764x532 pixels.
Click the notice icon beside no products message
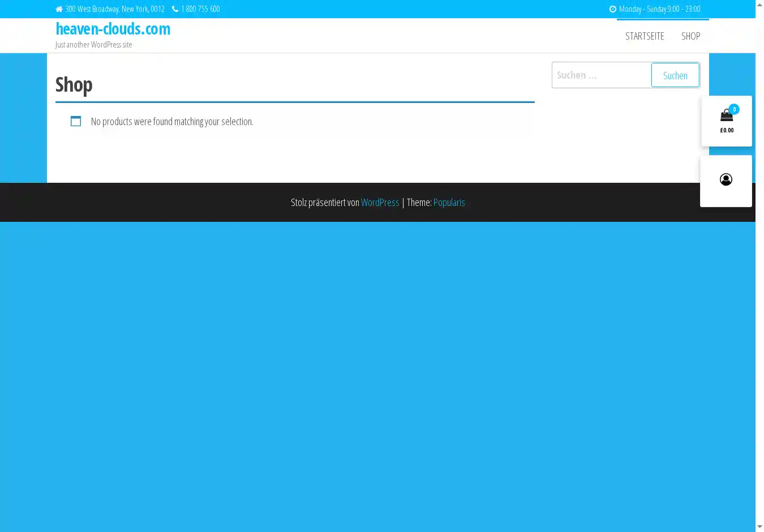point(76,121)
